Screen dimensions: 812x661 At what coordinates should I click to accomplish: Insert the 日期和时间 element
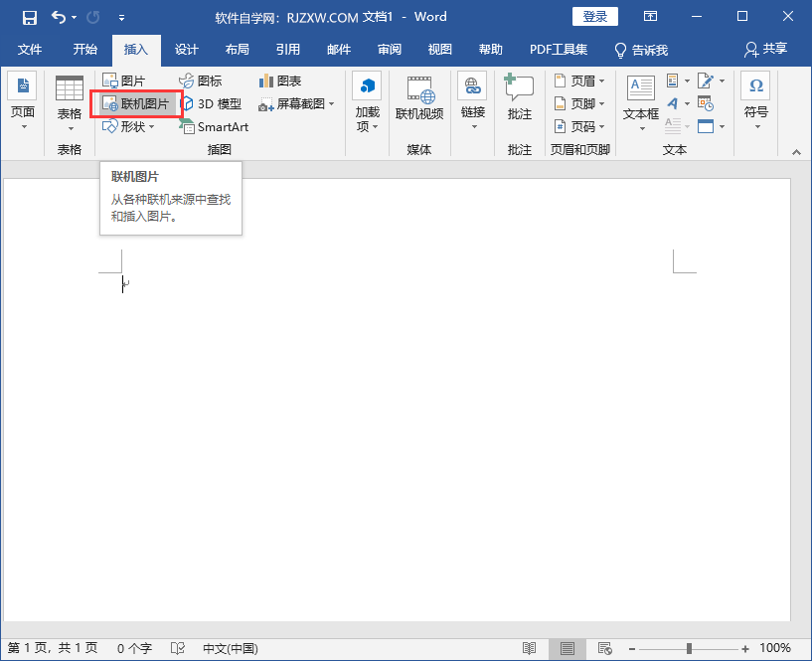coord(706,103)
